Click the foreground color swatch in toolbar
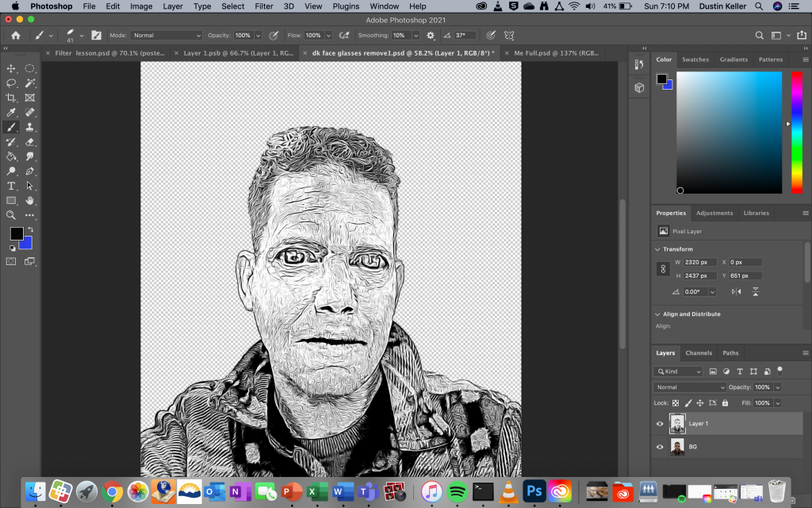The image size is (812, 508). pos(16,233)
